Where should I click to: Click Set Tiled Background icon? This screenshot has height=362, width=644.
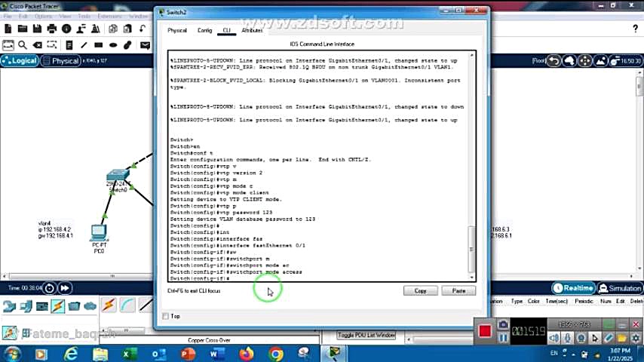tap(600, 61)
